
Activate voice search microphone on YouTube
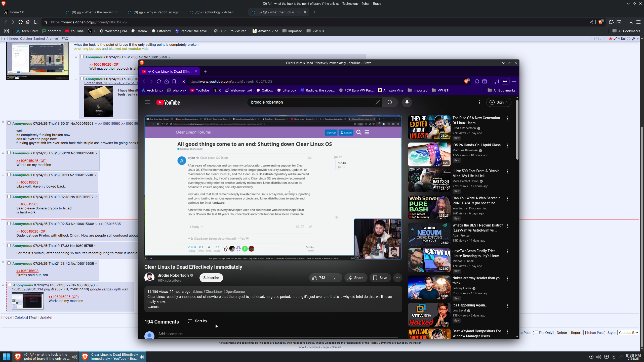coord(407,102)
